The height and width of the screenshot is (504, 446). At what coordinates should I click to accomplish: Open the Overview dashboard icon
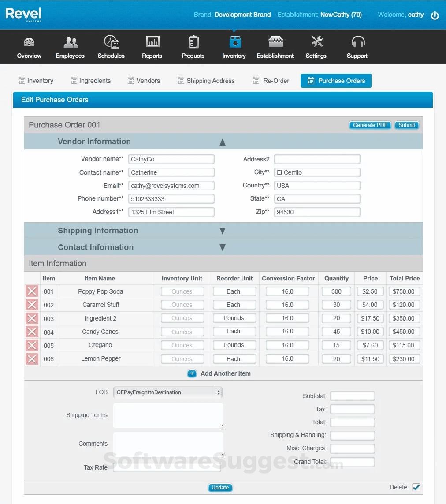(x=29, y=43)
